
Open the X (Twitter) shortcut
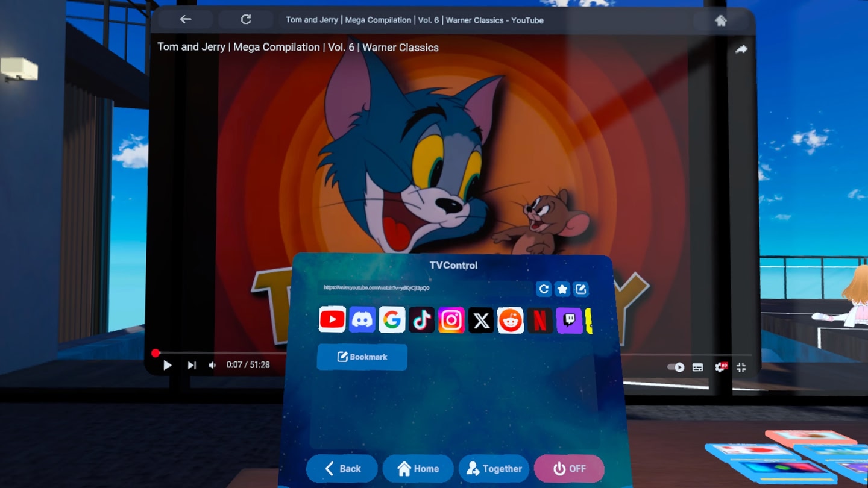(x=481, y=321)
